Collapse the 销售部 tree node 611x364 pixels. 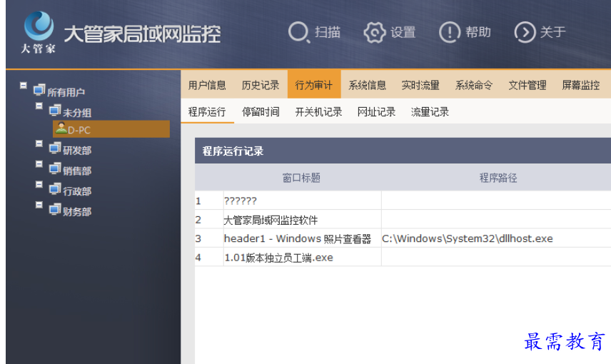(39, 163)
